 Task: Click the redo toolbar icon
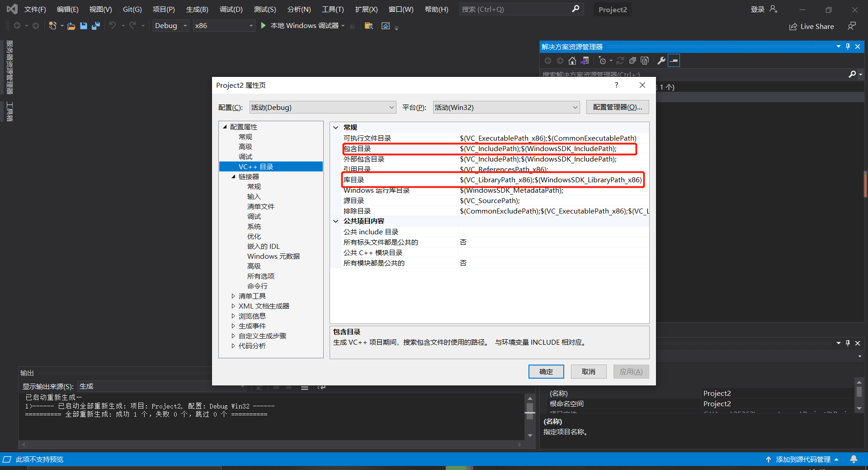pyautogui.click(x=132, y=25)
